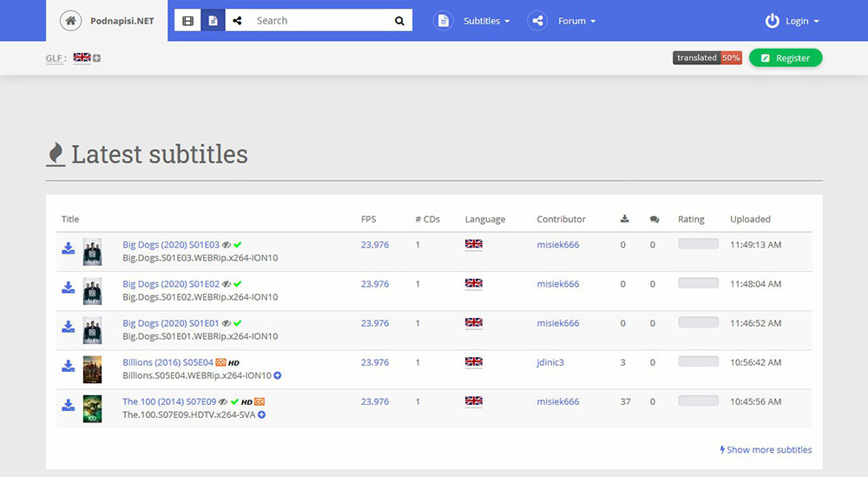Select the film search mode icon

click(x=187, y=21)
